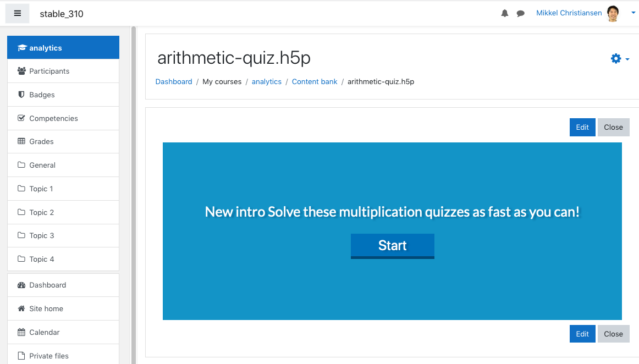This screenshot has height=364, width=639.
Task: Click the top Edit button
Action: 582,127
